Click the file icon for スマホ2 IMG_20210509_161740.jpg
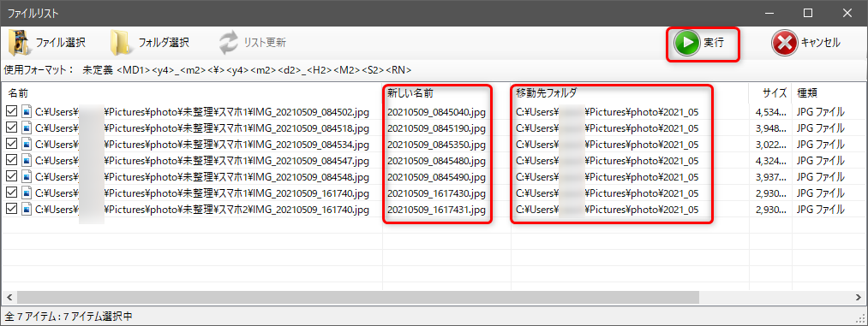 pyautogui.click(x=27, y=210)
